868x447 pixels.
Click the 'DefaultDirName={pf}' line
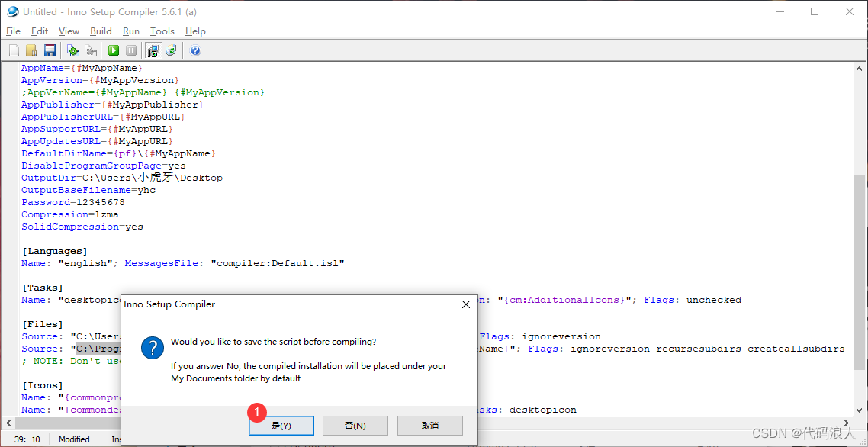tap(118, 153)
